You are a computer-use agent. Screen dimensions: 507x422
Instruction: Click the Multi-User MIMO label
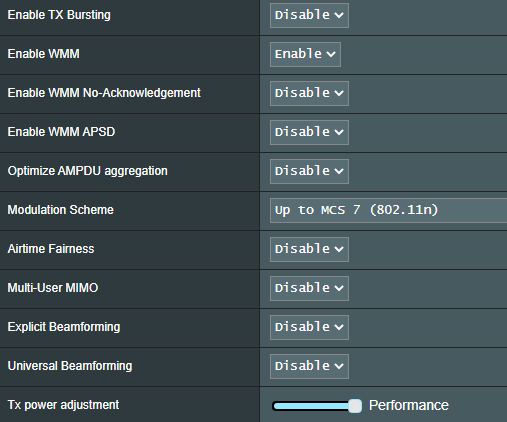(53, 288)
